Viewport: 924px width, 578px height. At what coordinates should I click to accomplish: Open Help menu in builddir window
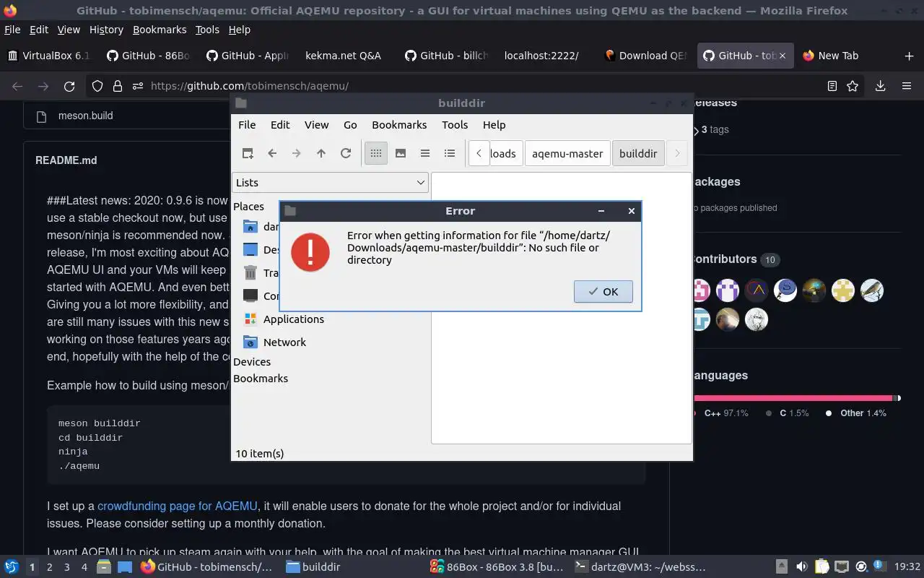pyautogui.click(x=494, y=125)
